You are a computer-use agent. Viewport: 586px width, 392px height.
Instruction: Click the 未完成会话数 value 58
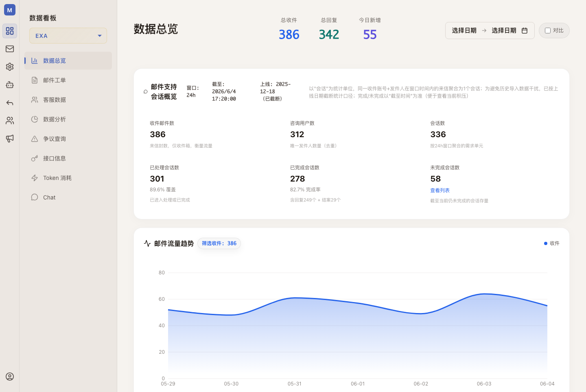click(435, 179)
